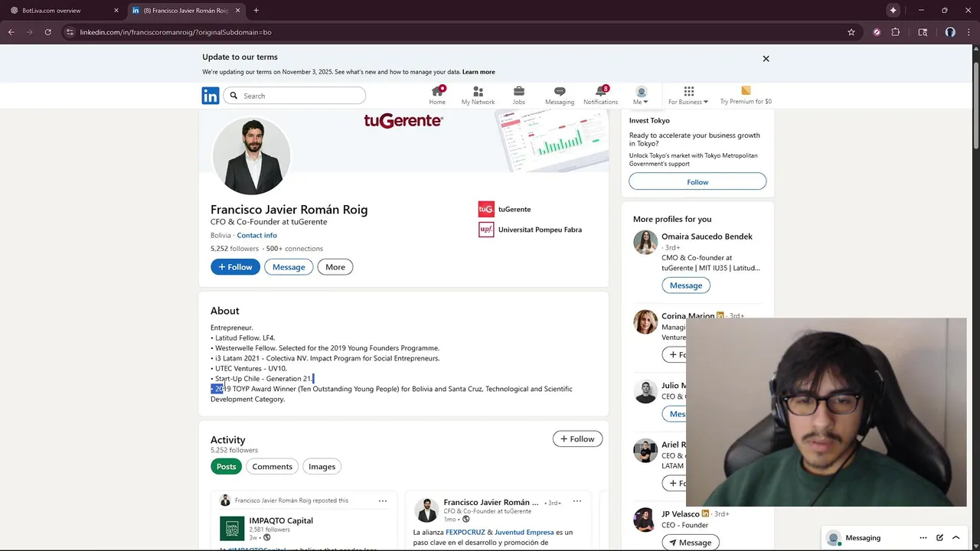This screenshot has width=980, height=551.
Task: Message Omaira Saucedo Bendek
Action: pyautogui.click(x=686, y=285)
